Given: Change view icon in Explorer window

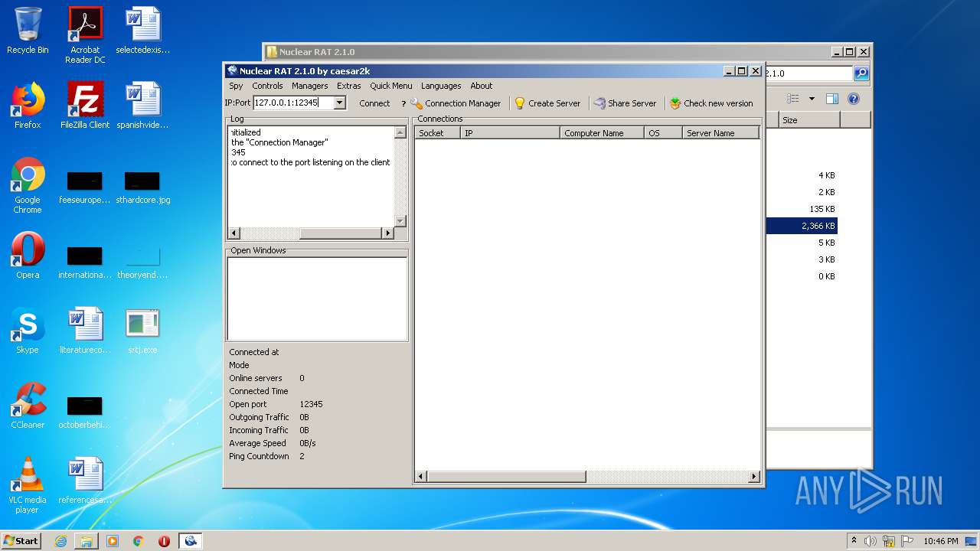Looking at the screenshot, I should tap(793, 99).
